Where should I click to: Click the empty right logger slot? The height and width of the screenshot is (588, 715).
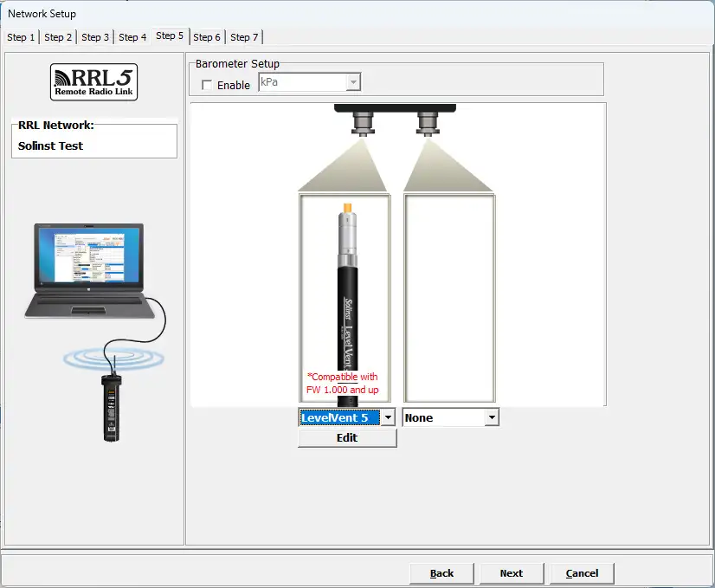(449, 297)
